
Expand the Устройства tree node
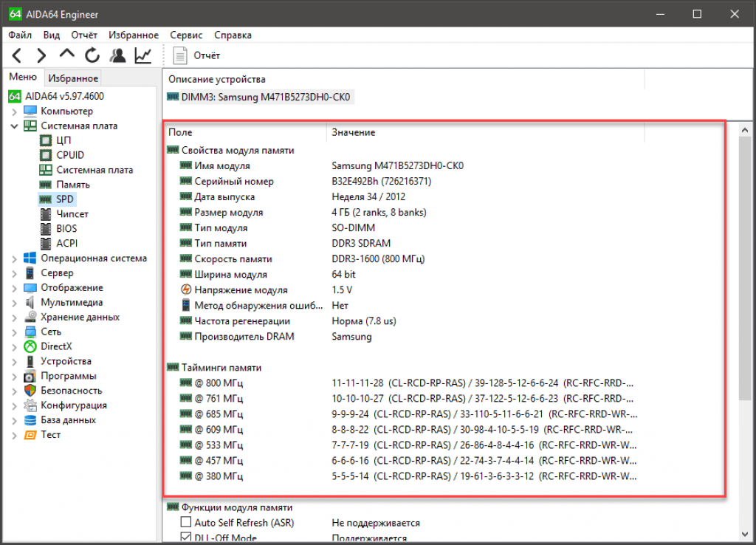click(14, 362)
